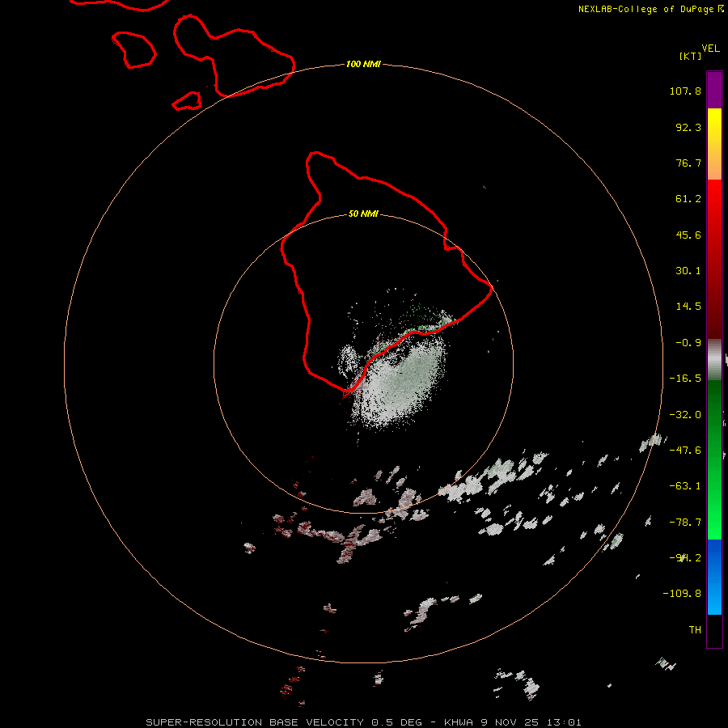Click the 50 NMI range ring label
728x728 pixels.
363,214
